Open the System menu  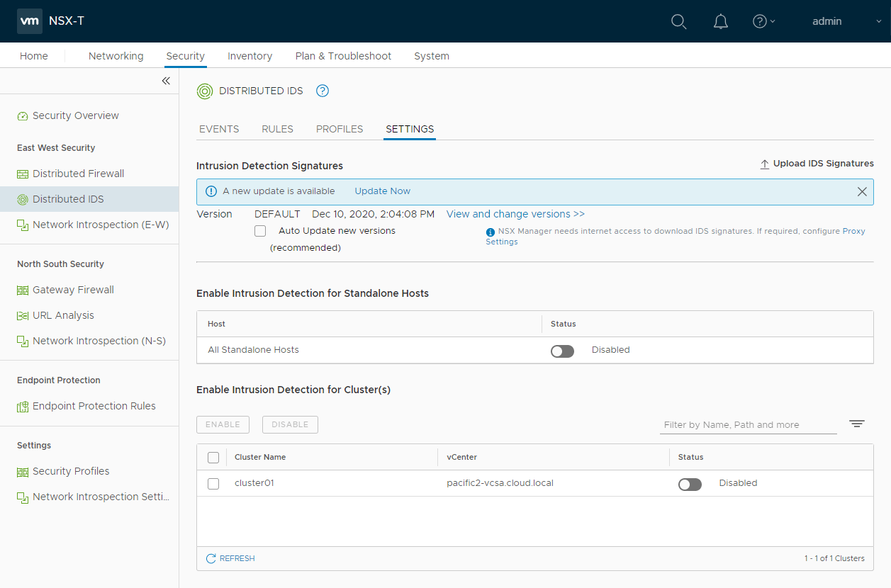pyautogui.click(x=432, y=56)
